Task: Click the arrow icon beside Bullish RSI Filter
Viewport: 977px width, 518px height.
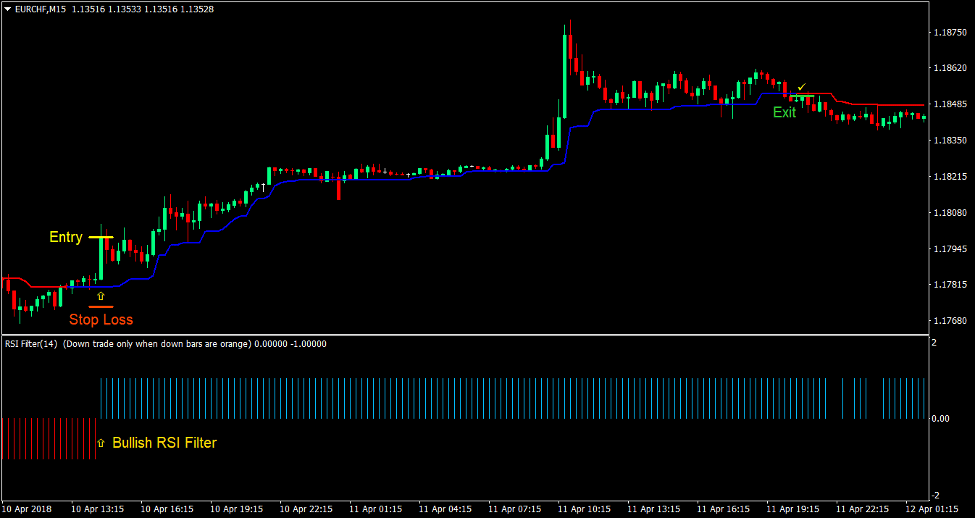Action: (100, 442)
